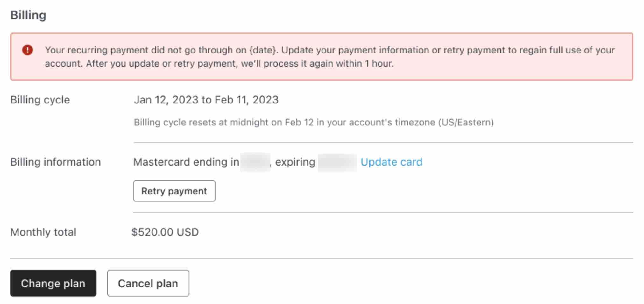This screenshot has height=304, width=644.
Task: Open the Change plan option
Action: click(53, 283)
